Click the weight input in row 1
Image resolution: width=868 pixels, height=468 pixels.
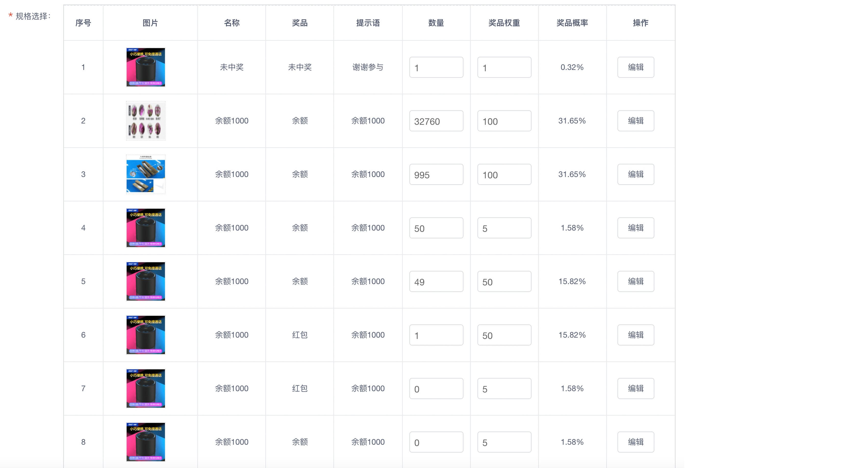[504, 67]
